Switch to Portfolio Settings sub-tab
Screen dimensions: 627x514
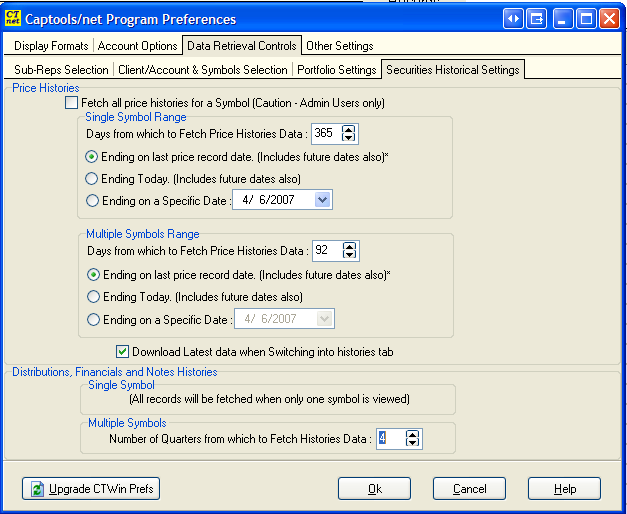coord(337,70)
